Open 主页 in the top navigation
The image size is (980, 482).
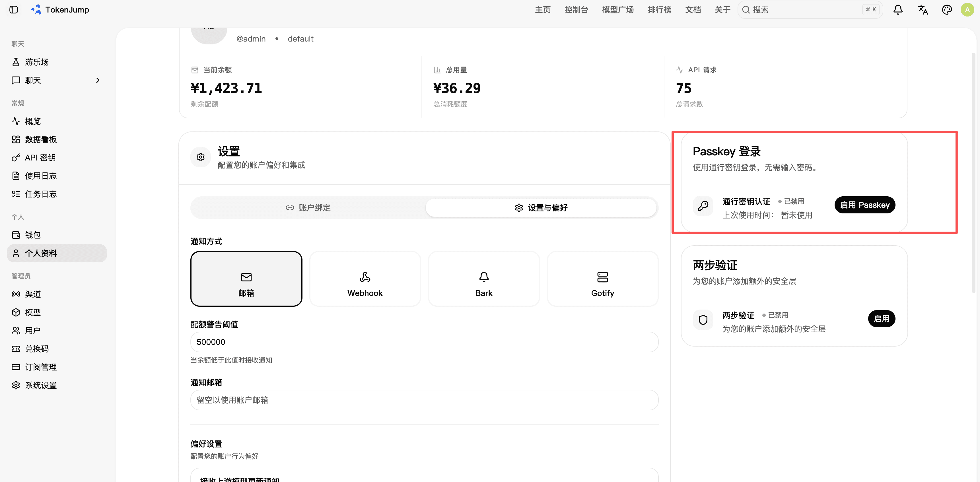click(x=542, y=9)
